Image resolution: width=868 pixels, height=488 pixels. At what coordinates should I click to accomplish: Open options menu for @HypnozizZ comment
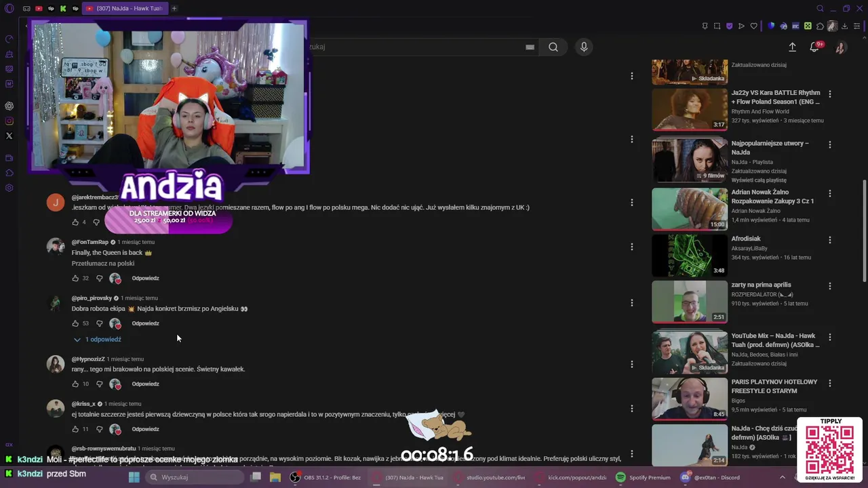(632, 364)
